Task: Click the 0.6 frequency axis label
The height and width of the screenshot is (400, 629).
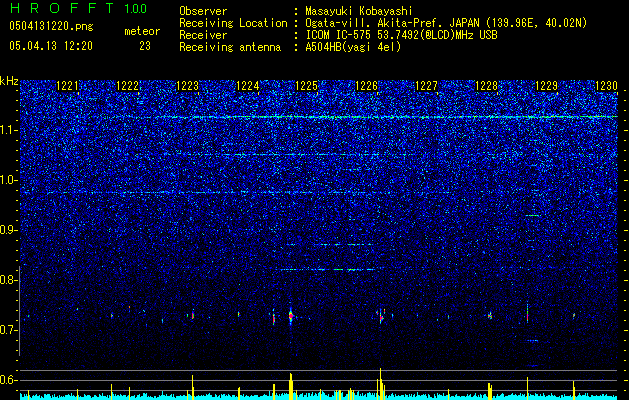Action: [9, 380]
